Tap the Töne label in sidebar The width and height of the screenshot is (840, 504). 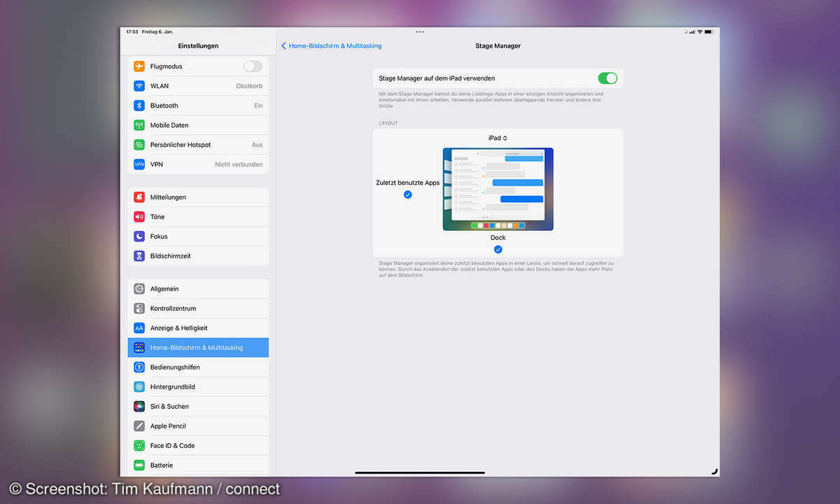(x=157, y=217)
